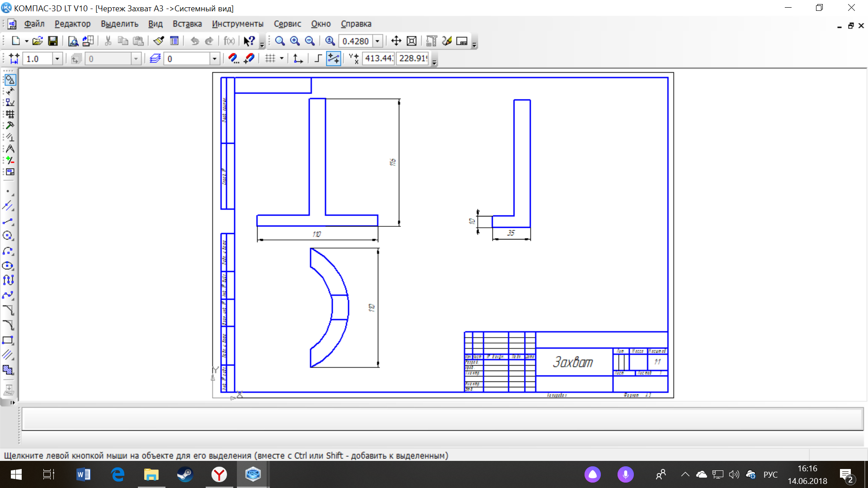This screenshot has height=488, width=868.
Task: Click the Справка menu item
Action: [356, 24]
